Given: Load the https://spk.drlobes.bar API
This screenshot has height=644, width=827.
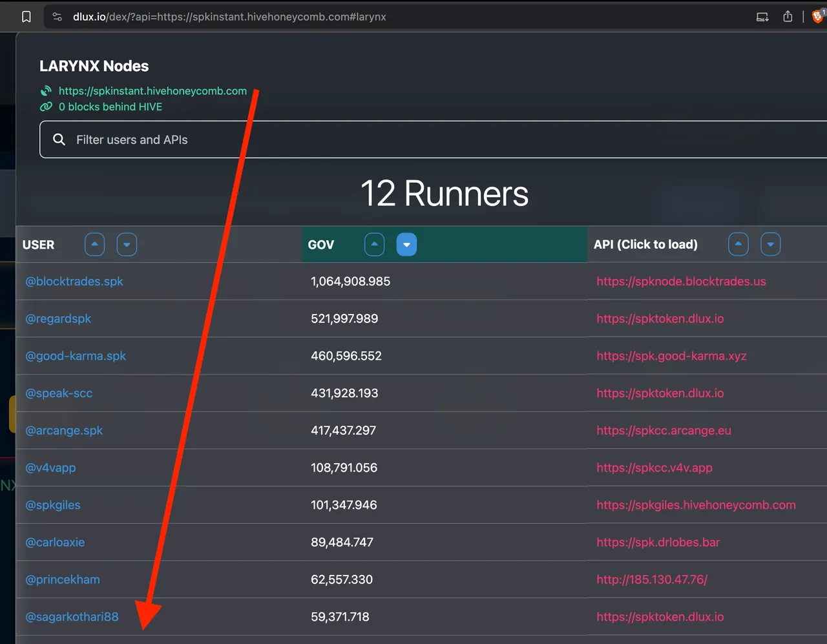Looking at the screenshot, I should pyautogui.click(x=658, y=543).
